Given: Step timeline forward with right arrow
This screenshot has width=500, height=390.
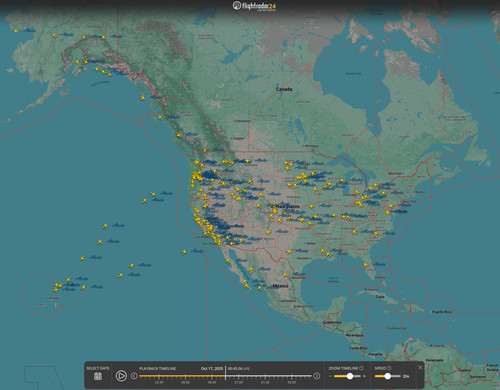Looking at the screenshot, I should pos(317,376).
